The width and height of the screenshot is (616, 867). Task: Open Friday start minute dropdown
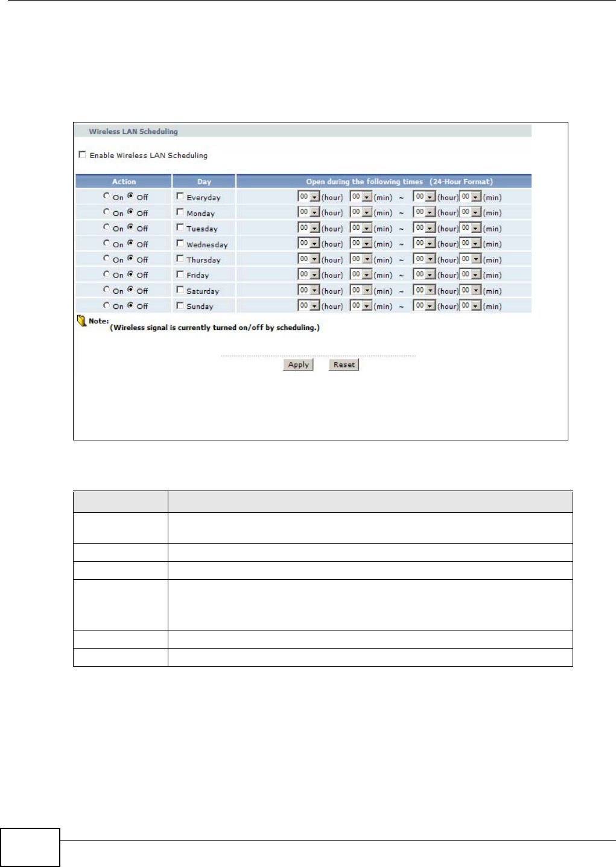tap(361, 275)
